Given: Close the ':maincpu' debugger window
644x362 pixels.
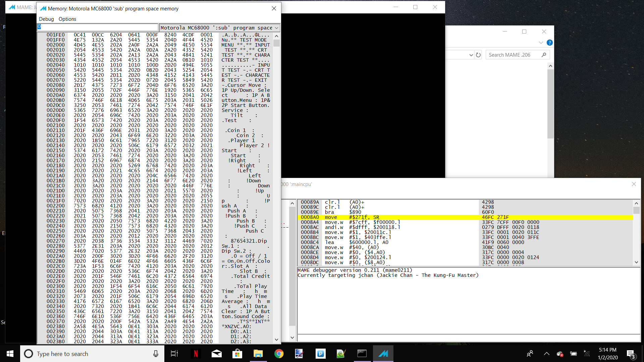Looking at the screenshot, I should 634,184.
